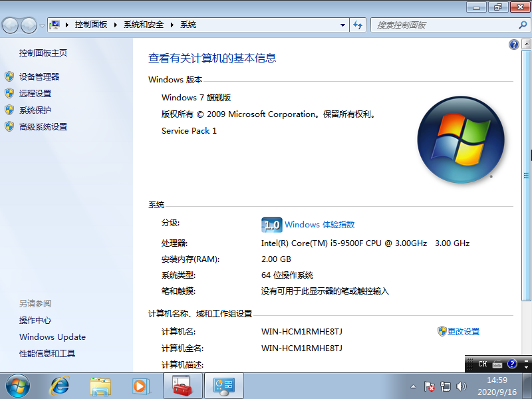Expand the address bar history dropdown

tap(341, 25)
